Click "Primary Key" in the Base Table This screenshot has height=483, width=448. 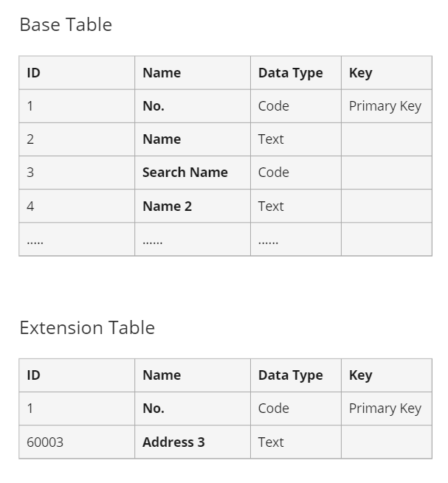pos(385,106)
